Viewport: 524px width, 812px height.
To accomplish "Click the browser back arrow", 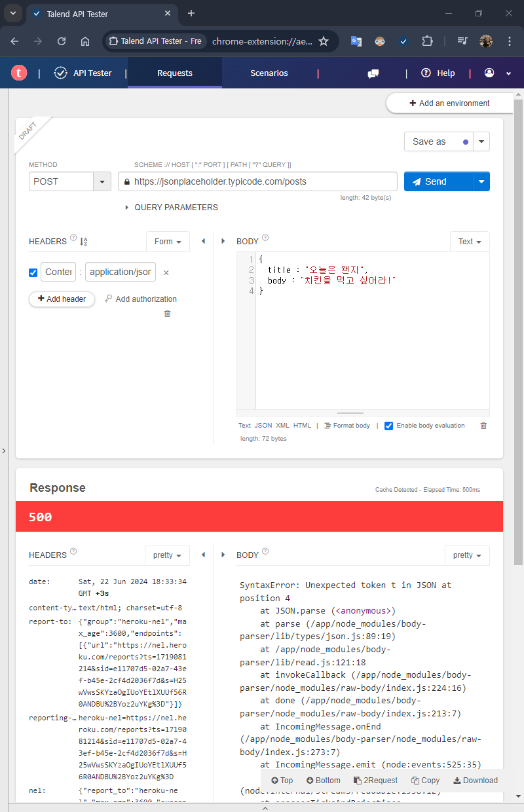I will (15, 41).
